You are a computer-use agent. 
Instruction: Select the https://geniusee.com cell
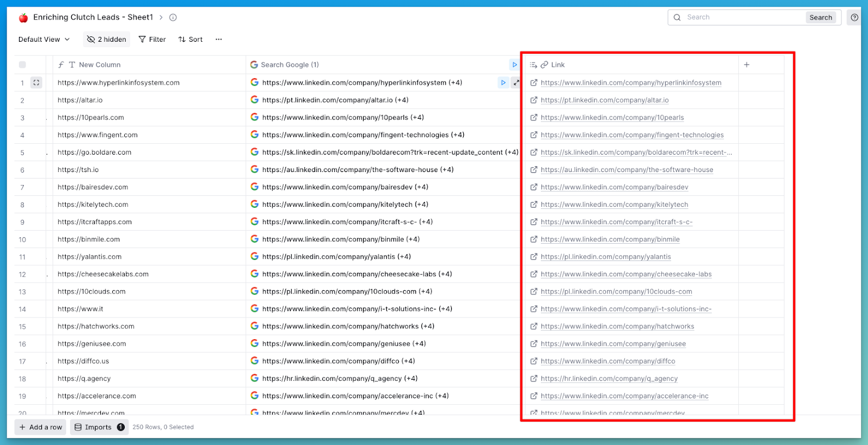pos(149,344)
